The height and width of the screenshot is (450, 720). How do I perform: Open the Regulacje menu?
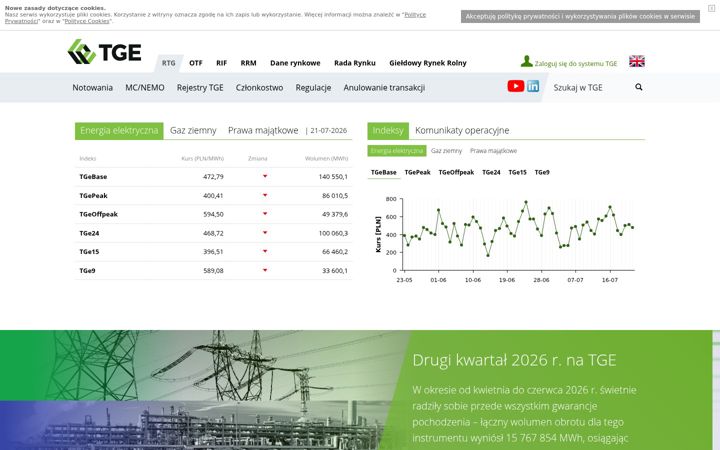(313, 87)
